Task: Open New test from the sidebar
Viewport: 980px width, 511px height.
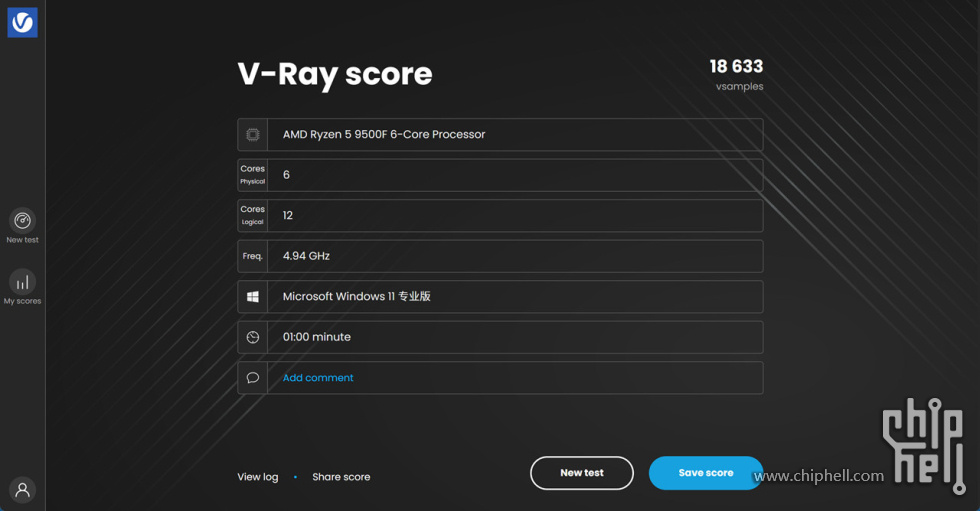Action: point(22,226)
